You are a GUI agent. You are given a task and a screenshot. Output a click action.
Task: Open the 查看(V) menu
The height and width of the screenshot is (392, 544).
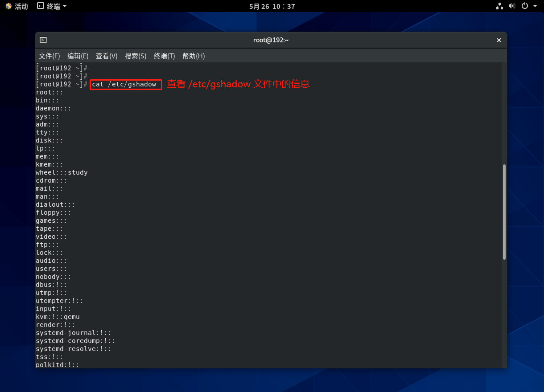pyautogui.click(x=107, y=56)
